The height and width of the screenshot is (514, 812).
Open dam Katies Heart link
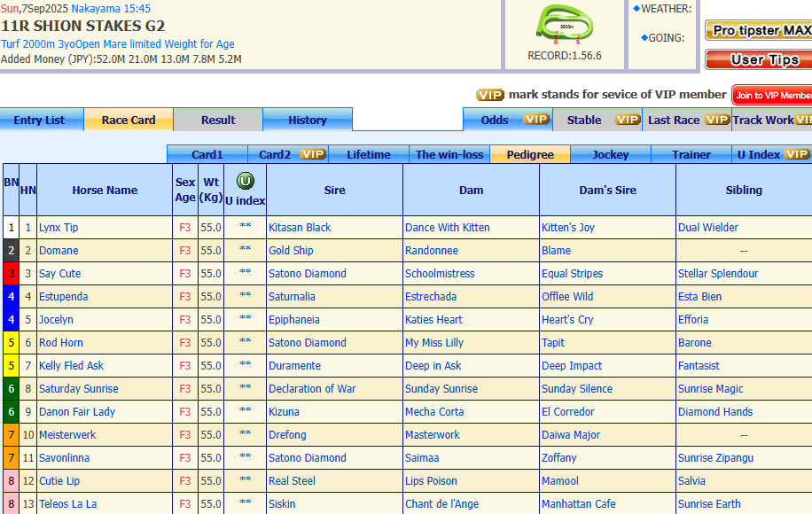pyautogui.click(x=433, y=319)
